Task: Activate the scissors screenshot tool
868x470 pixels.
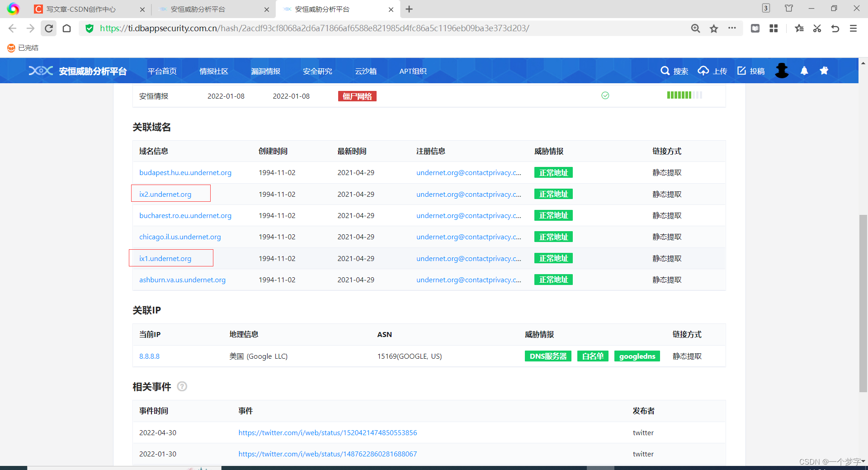Action: pyautogui.click(x=817, y=28)
